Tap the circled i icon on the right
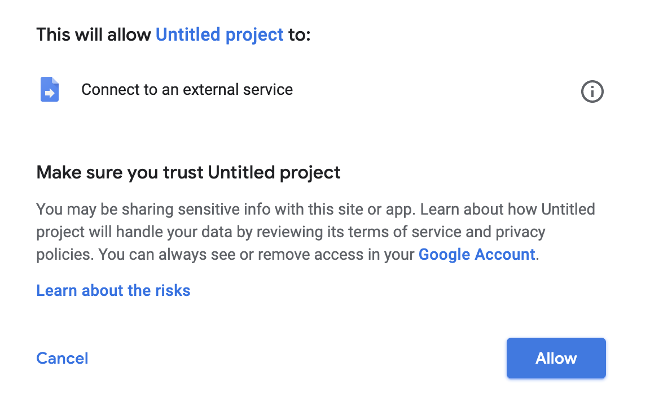Viewport: 650px width, 410px height. [592, 92]
